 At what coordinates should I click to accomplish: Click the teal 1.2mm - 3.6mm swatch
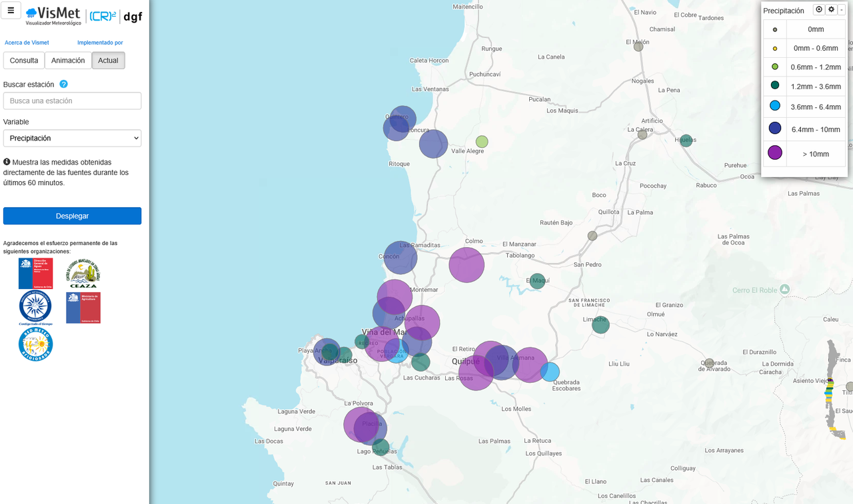point(775,85)
